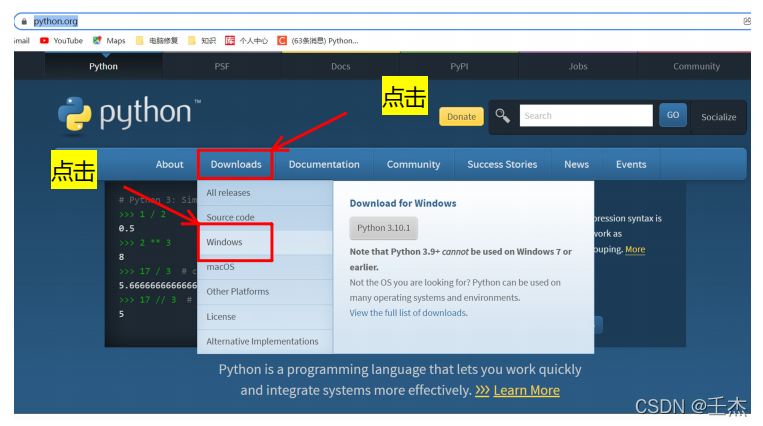Open the 知识 bookmark folder
The image size is (763, 426).
coord(202,40)
